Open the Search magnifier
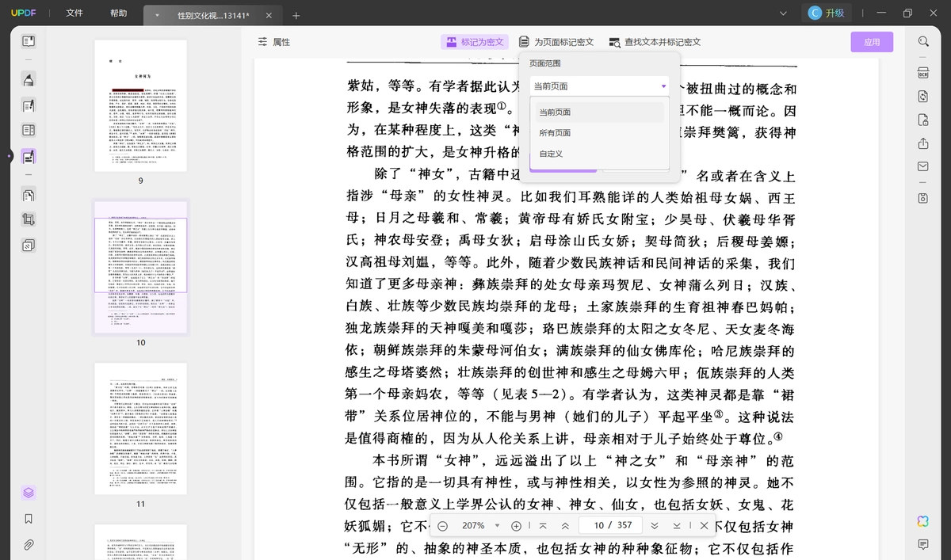951x560 pixels. click(x=923, y=42)
